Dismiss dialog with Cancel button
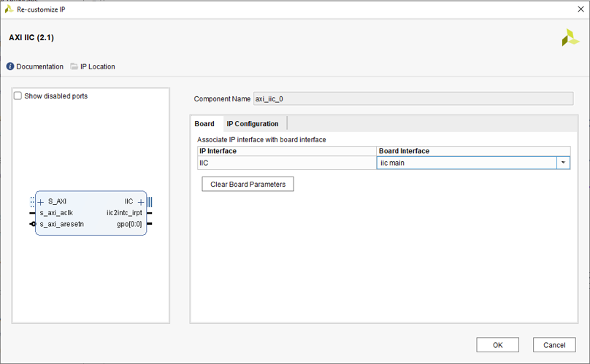 (554, 345)
